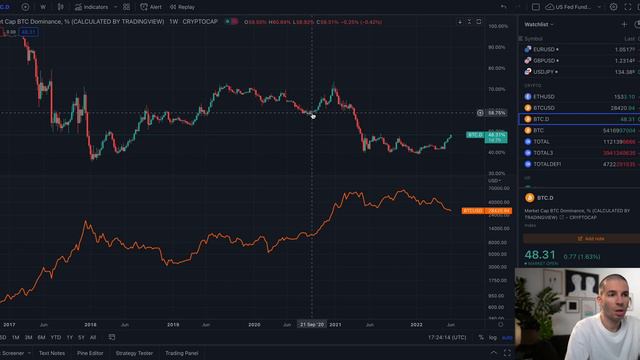
Task: Open time axis settings circle icon
Action: click(500, 324)
